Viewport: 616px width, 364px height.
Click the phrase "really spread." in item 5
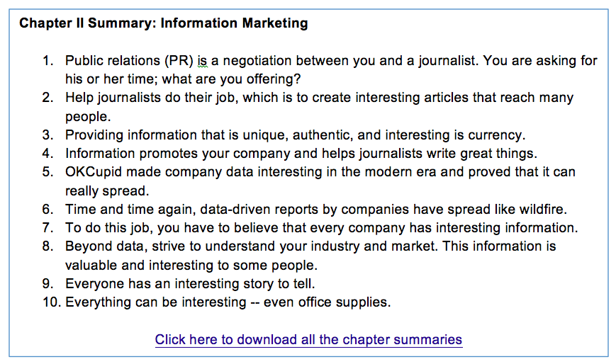point(107,190)
